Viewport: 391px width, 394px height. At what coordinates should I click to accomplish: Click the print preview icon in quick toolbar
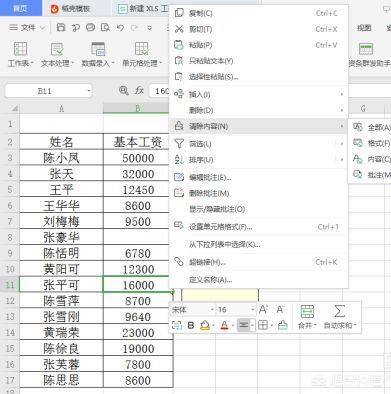click(x=105, y=27)
